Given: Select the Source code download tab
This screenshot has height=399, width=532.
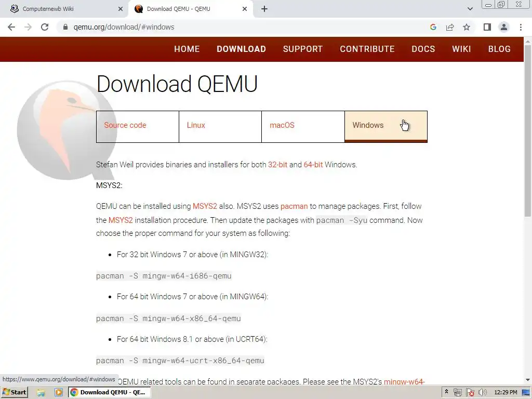Looking at the screenshot, I should pos(137,127).
